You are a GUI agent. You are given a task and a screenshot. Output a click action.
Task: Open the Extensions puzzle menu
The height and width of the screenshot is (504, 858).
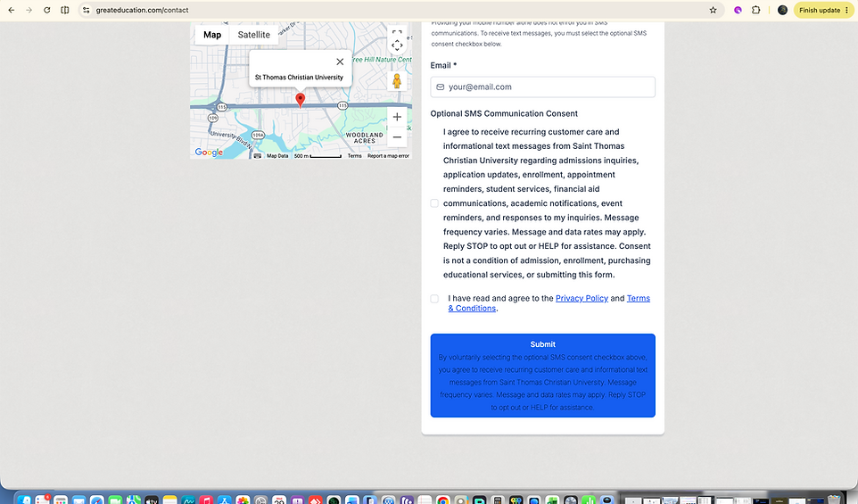coord(755,10)
